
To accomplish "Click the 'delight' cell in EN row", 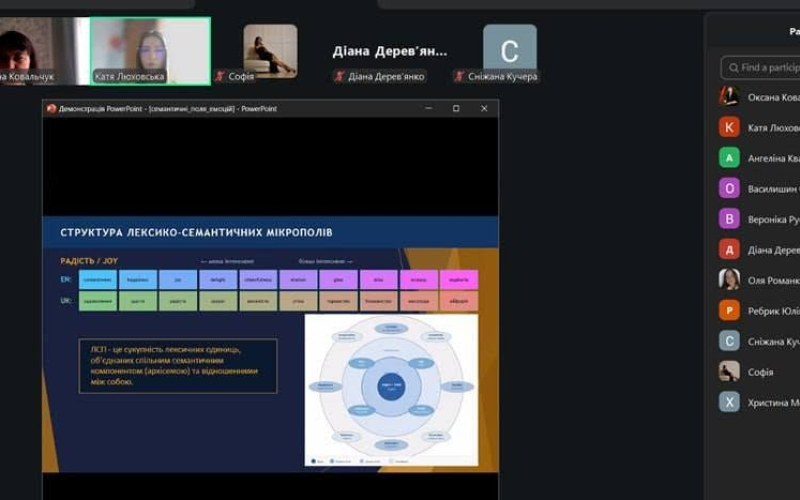I will [218, 280].
